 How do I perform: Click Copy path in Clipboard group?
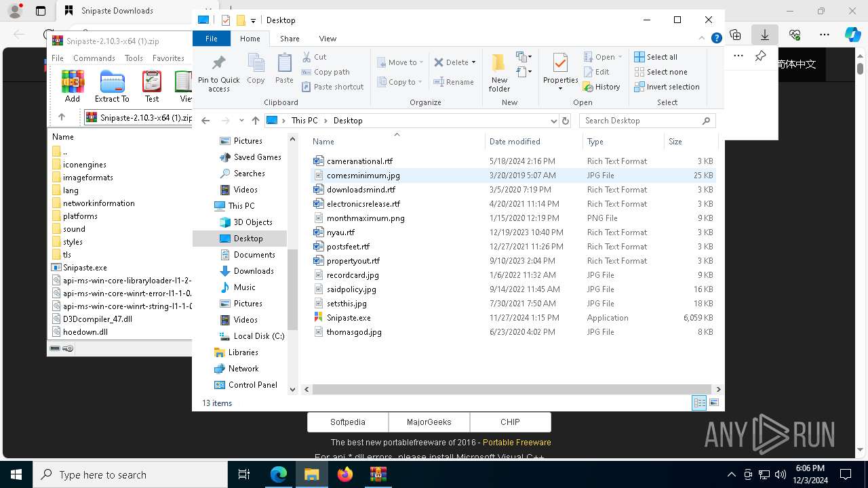pos(326,72)
